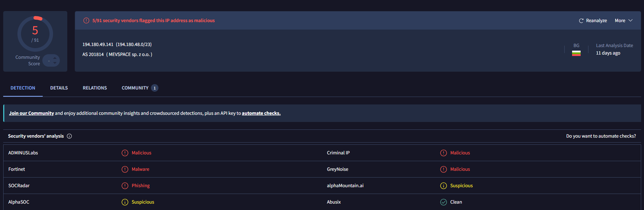This screenshot has height=210, width=644.
Task: Click the AlphaSOC vendor name
Action: pyautogui.click(x=19, y=202)
